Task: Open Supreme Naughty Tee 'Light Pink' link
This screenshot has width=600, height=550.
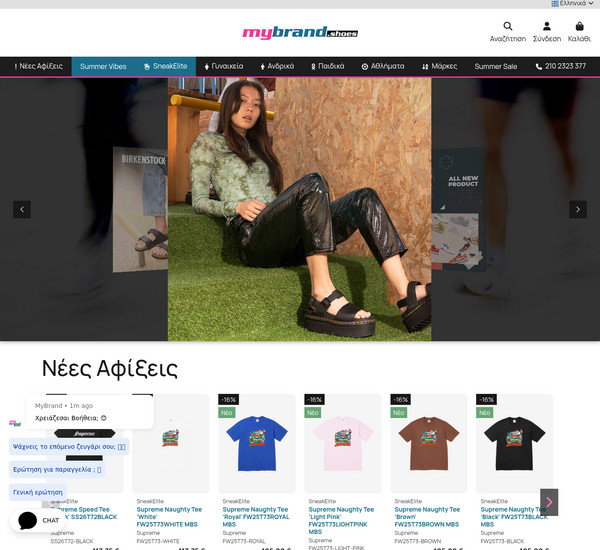Action: 341,521
